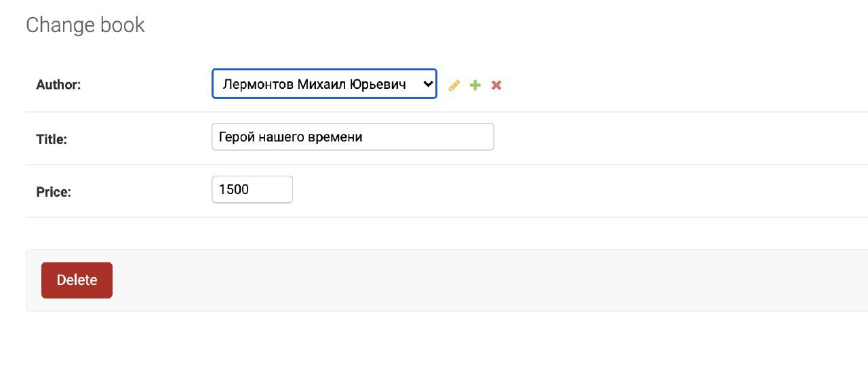The width and height of the screenshot is (868, 386).
Task: Click blank space in the Price row
Action: 576,191
